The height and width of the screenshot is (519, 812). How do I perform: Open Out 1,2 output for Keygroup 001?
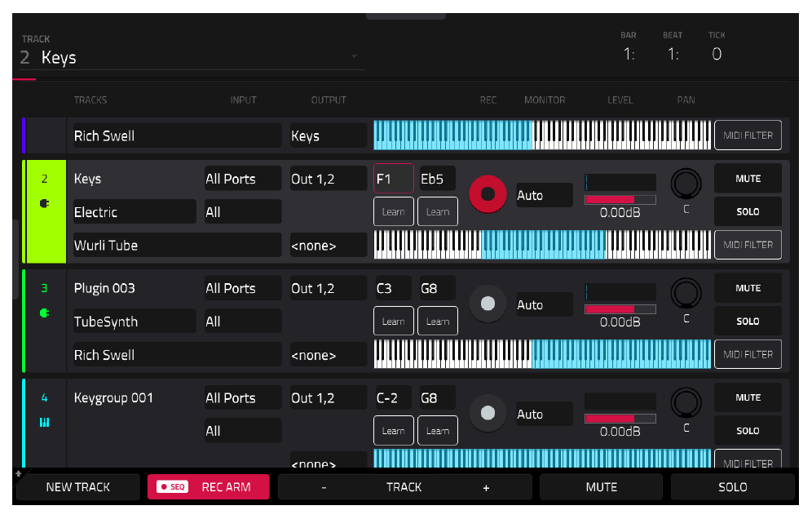pos(329,397)
